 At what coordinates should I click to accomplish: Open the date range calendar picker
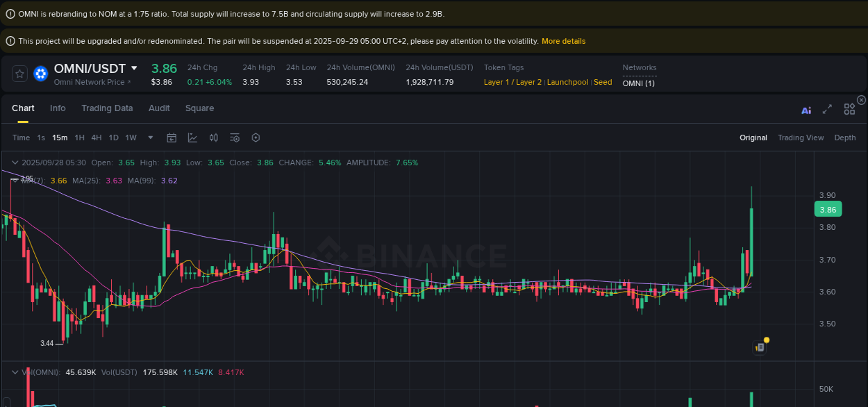(172, 138)
